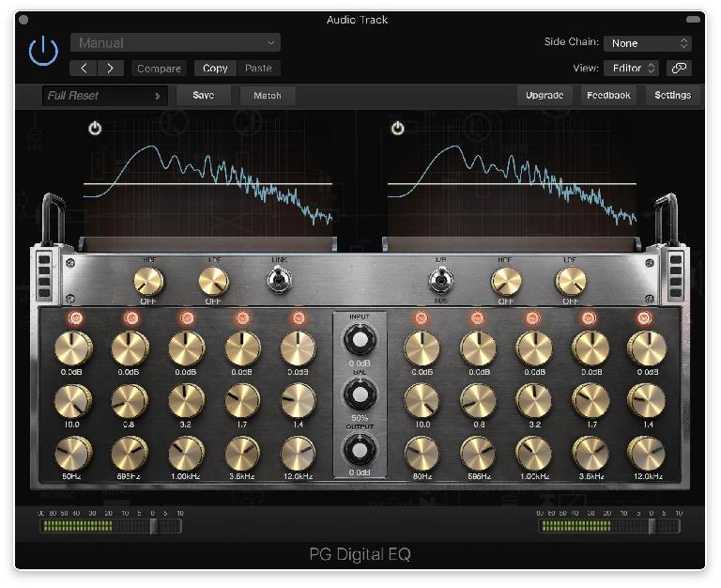The image size is (721, 588).
Task: Click the link chain icon
Action: [x=679, y=68]
